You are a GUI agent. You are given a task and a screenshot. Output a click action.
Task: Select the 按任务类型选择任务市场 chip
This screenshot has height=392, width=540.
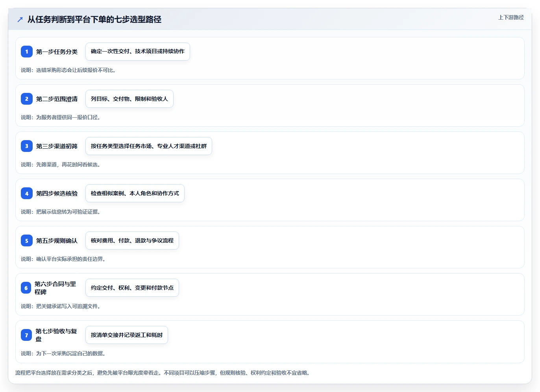pos(149,146)
